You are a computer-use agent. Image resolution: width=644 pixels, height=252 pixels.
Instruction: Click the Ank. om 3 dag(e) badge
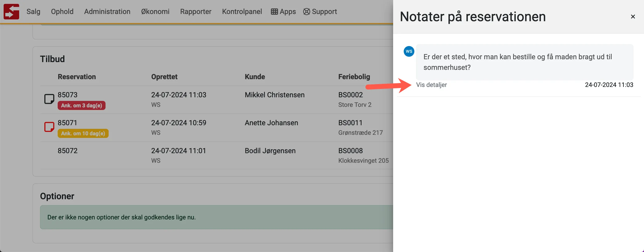tap(81, 105)
